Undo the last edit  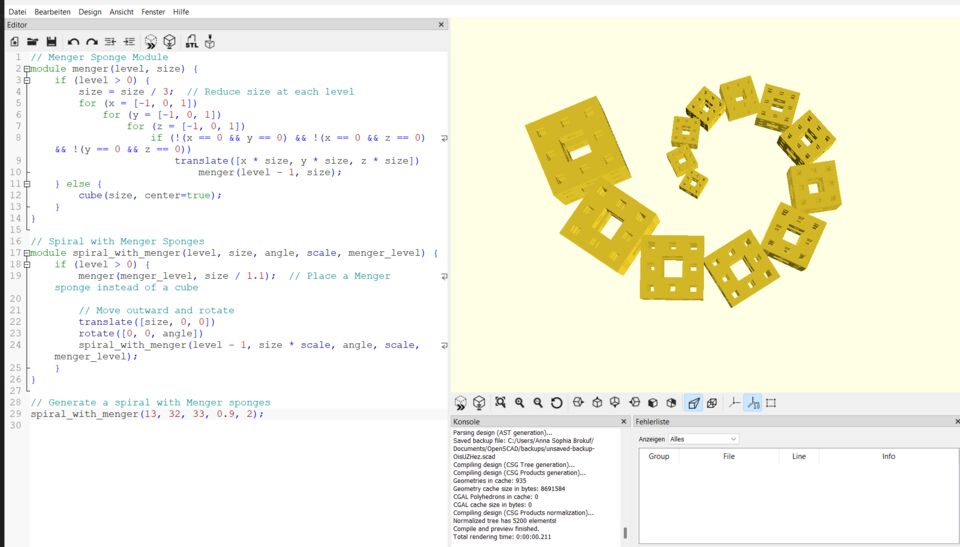pos(73,42)
